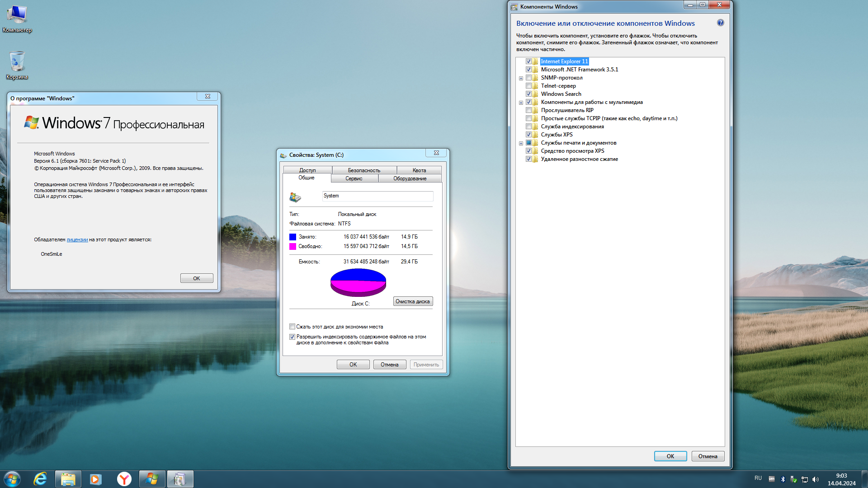Click the 'лицензии' hyperlink
This screenshot has height=488, width=868.
point(76,239)
